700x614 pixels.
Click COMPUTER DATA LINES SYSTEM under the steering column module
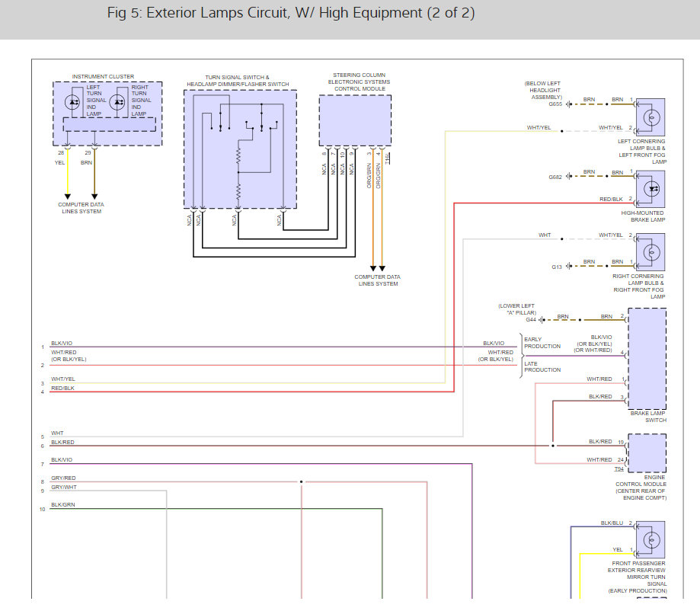point(378,280)
